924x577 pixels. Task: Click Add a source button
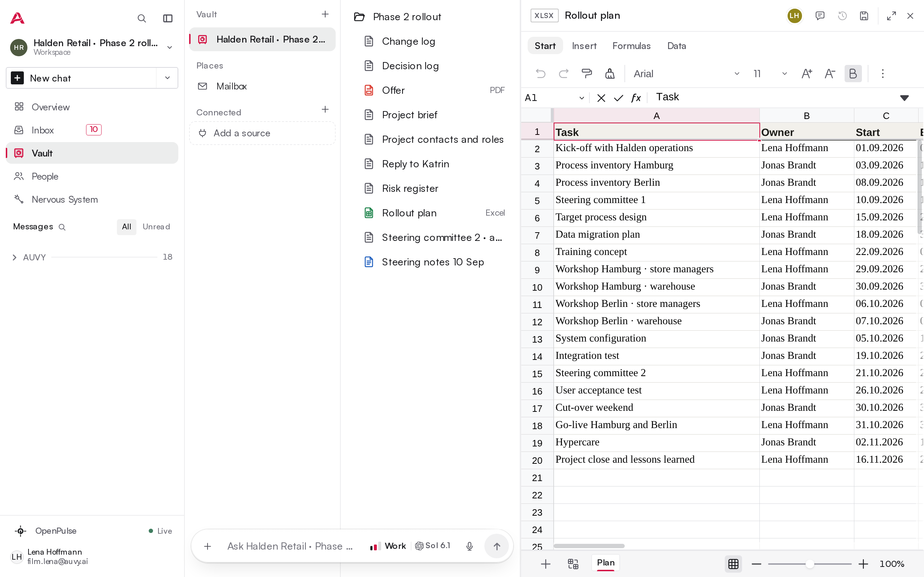[262, 133]
